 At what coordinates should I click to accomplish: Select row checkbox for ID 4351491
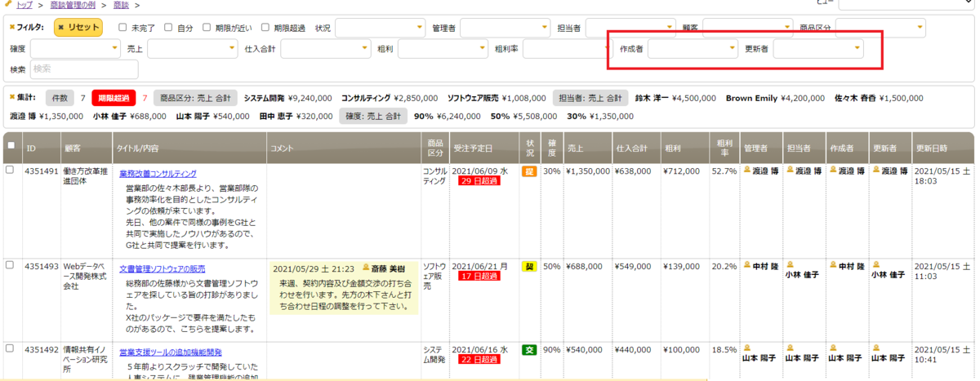[x=11, y=171]
